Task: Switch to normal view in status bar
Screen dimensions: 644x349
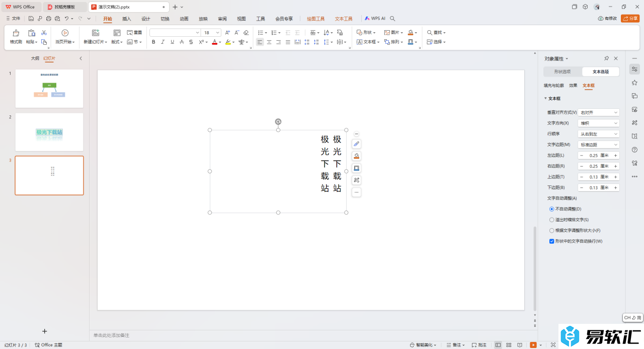Action: coord(498,345)
